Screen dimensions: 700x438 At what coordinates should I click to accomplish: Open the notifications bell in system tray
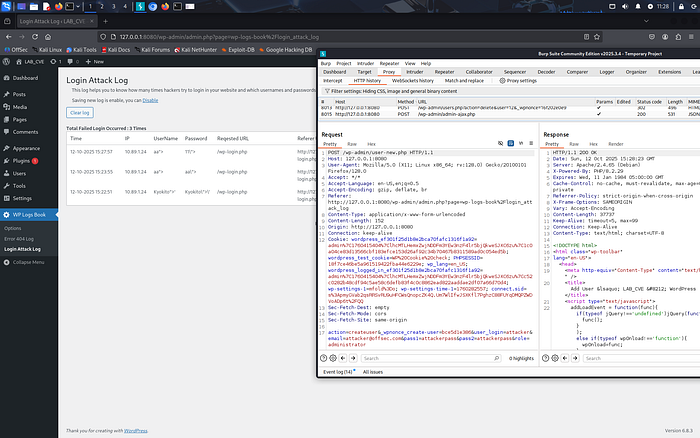(638, 6)
